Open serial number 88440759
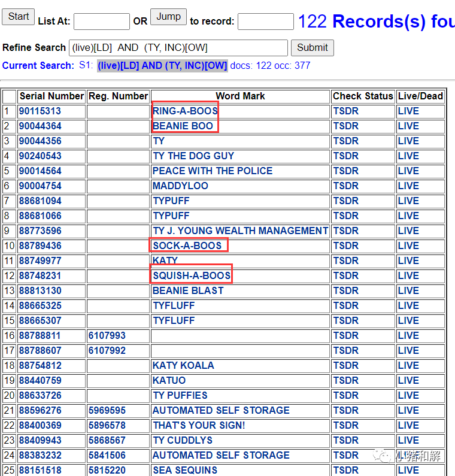The image size is (455, 476). click(40, 380)
